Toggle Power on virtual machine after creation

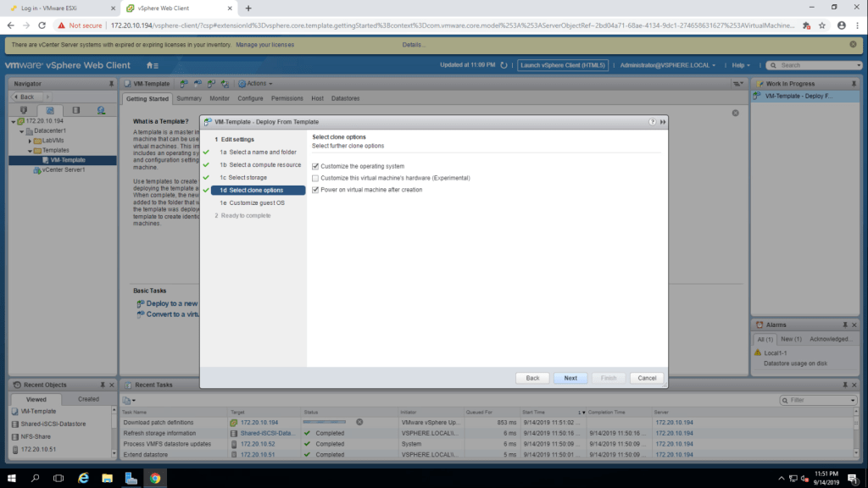pos(315,190)
